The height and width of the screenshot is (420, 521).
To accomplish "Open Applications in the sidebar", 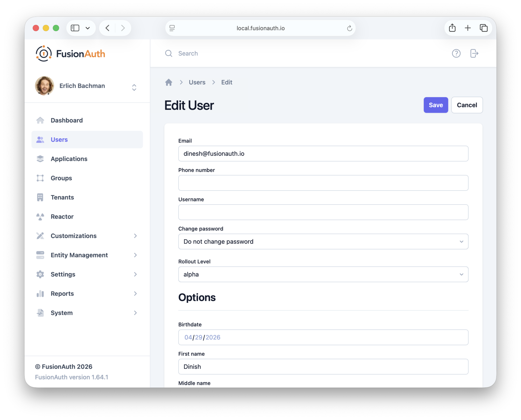I will click(87, 159).
